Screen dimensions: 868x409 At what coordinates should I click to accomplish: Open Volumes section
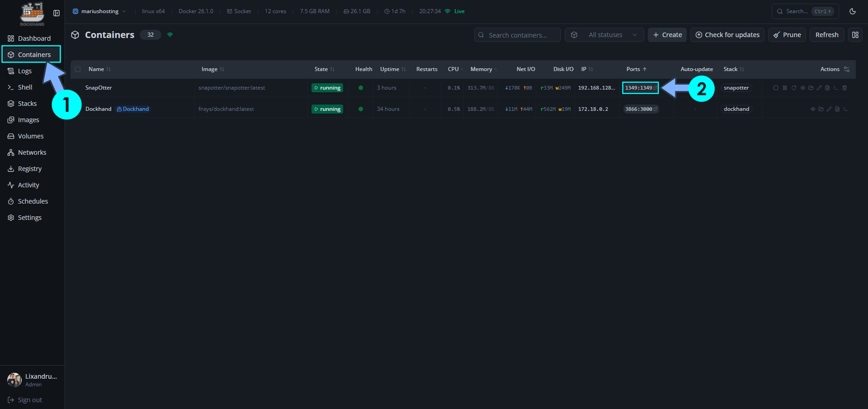coord(32,136)
